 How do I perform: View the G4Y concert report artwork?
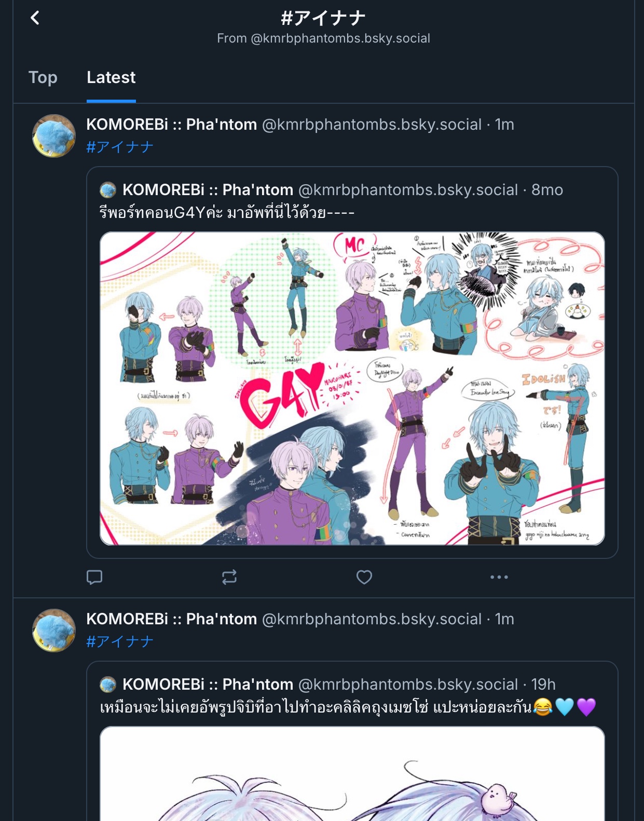pyautogui.click(x=352, y=388)
